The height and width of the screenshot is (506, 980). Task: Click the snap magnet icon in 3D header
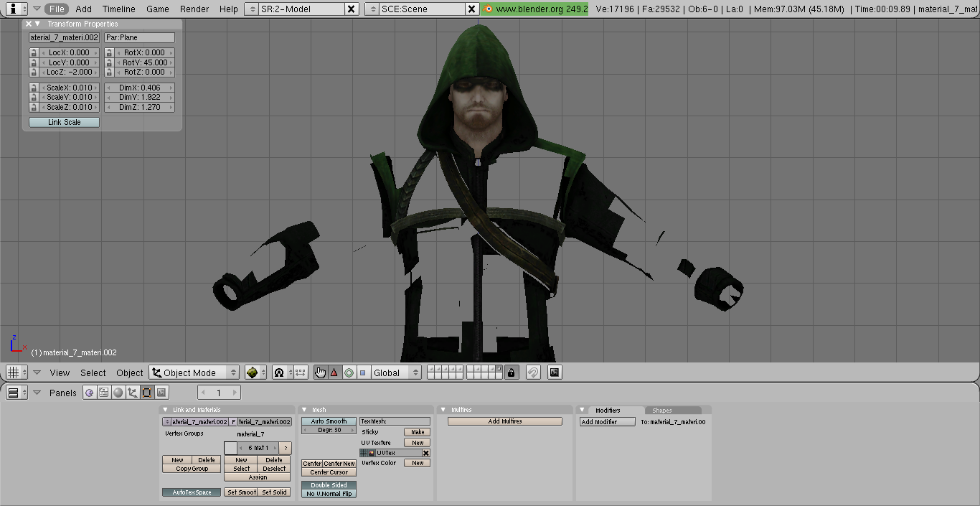pos(533,373)
